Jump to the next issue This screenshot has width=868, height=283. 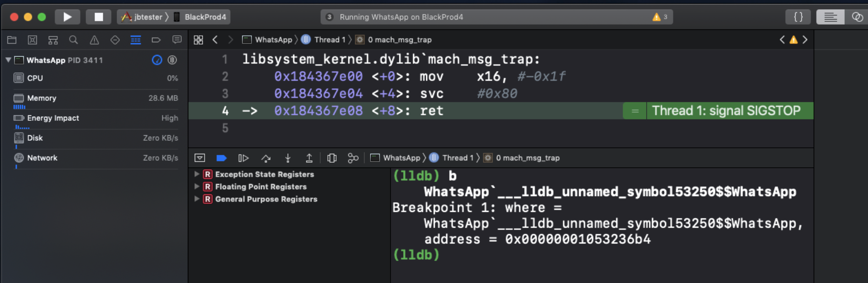tap(805, 40)
